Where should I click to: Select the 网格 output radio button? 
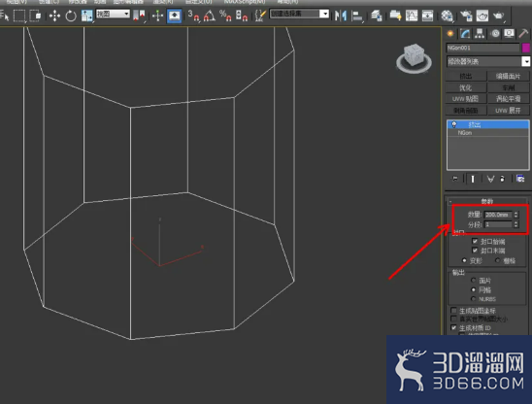pos(474,289)
